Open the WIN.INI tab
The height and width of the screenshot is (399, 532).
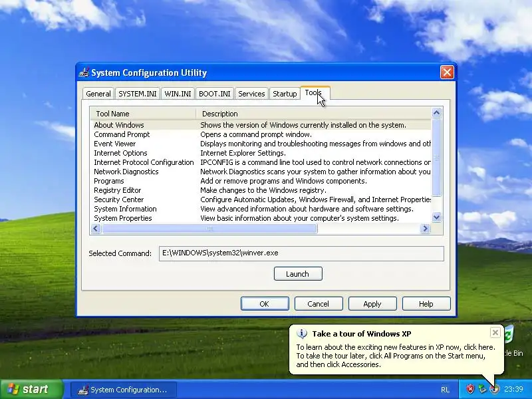pos(178,94)
